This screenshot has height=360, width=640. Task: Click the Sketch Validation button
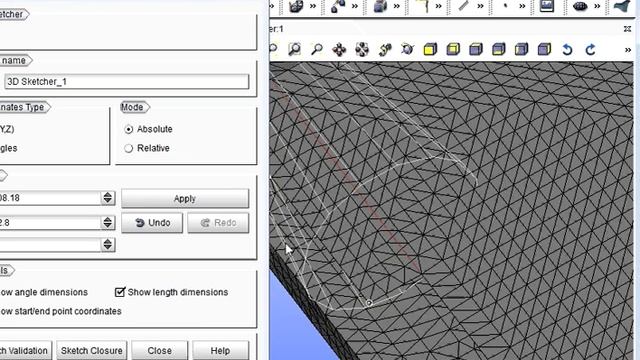coord(26,351)
